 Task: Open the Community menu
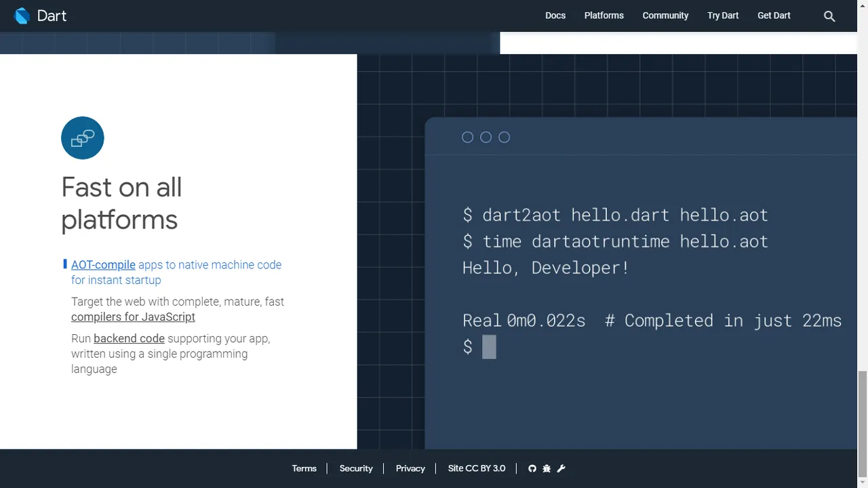pyautogui.click(x=665, y=16)
